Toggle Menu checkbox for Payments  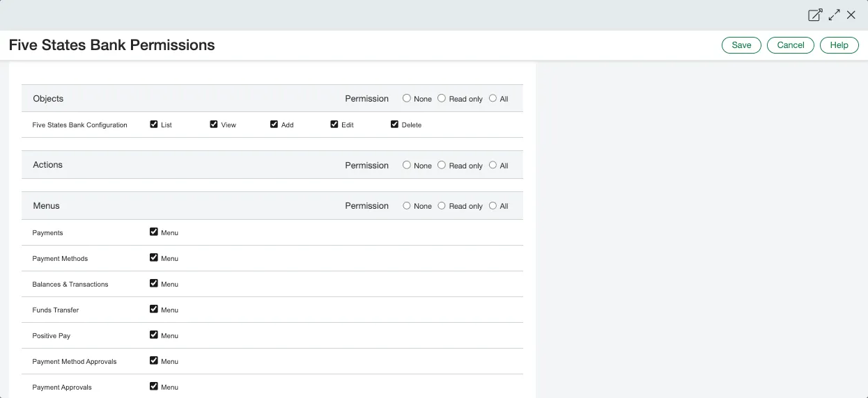(x=154, y=232)
